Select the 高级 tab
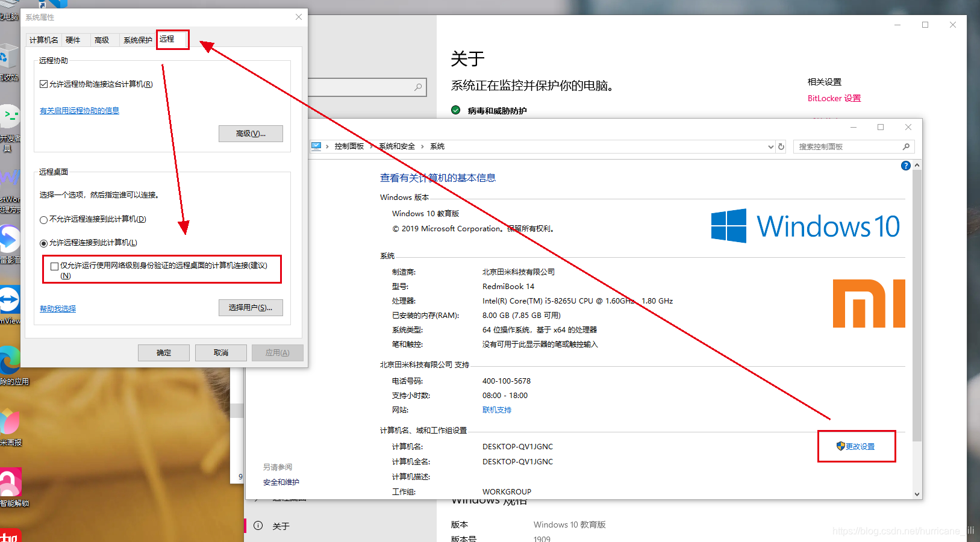The width and height of the screenshot is (980, 542). (x=102, y=40)
